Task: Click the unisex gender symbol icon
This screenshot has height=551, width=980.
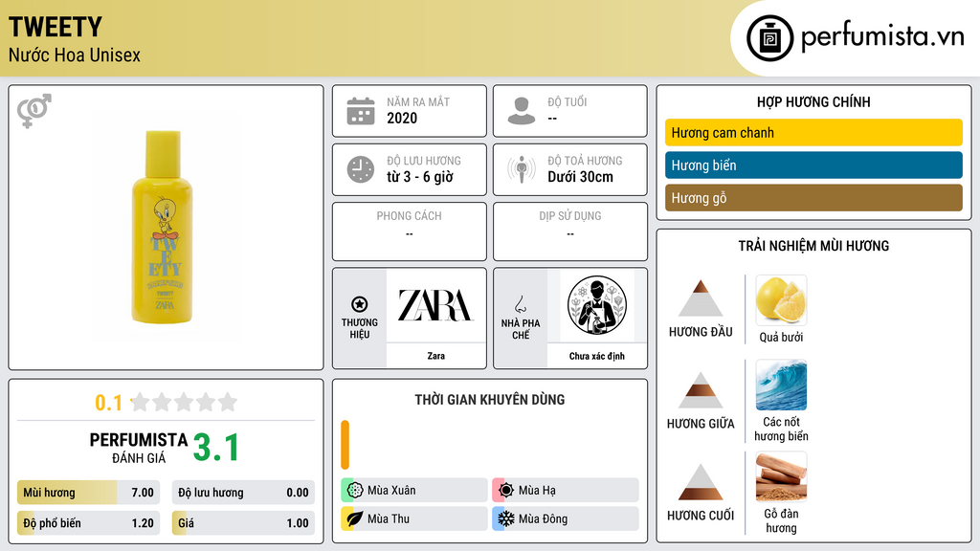Action: pyautogui.click(x=34, y=111)
